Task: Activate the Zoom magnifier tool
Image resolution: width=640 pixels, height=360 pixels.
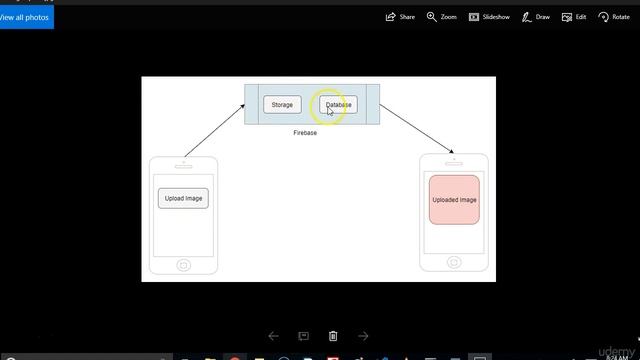Action: 442,17
